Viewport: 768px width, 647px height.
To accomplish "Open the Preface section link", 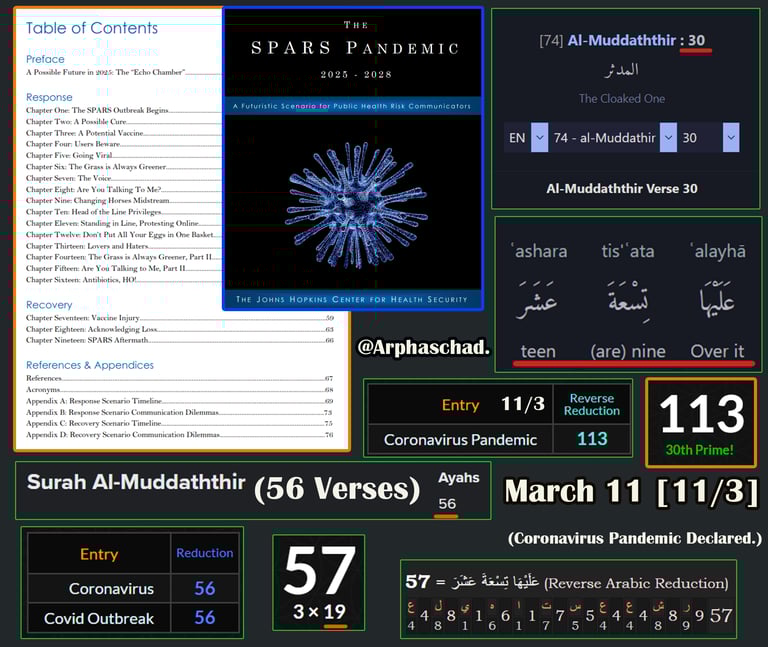I will pos(45,59).
